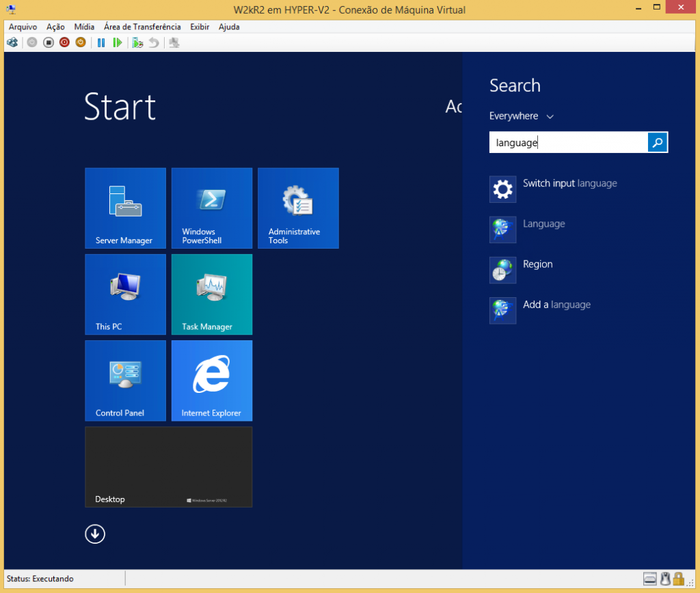The height and width of the screenshot is (593, 700).
Task: Open the Desktop tile
Action: (x=169, y=467)
